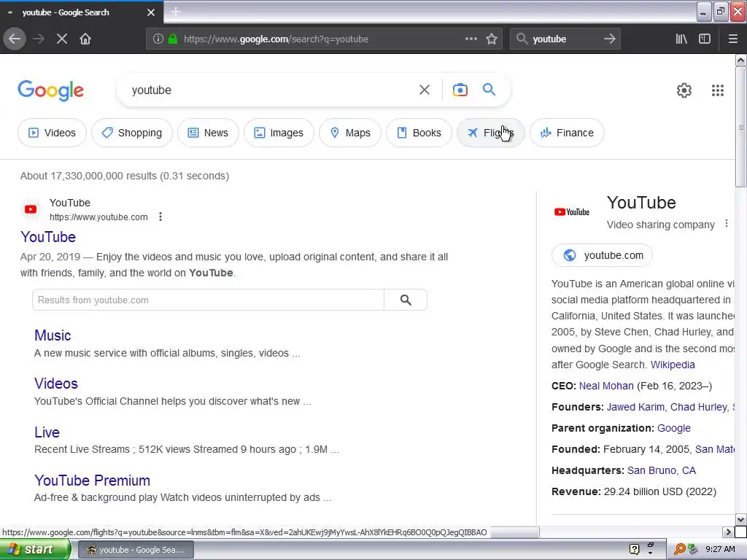Viewport: 747px width, 560px height.
Task: Click the blue magnifier search button
Action: 489,90
